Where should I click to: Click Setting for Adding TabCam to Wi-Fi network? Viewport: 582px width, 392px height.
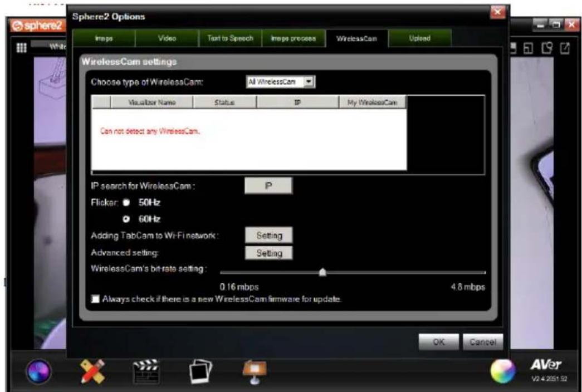click(269, 236)
